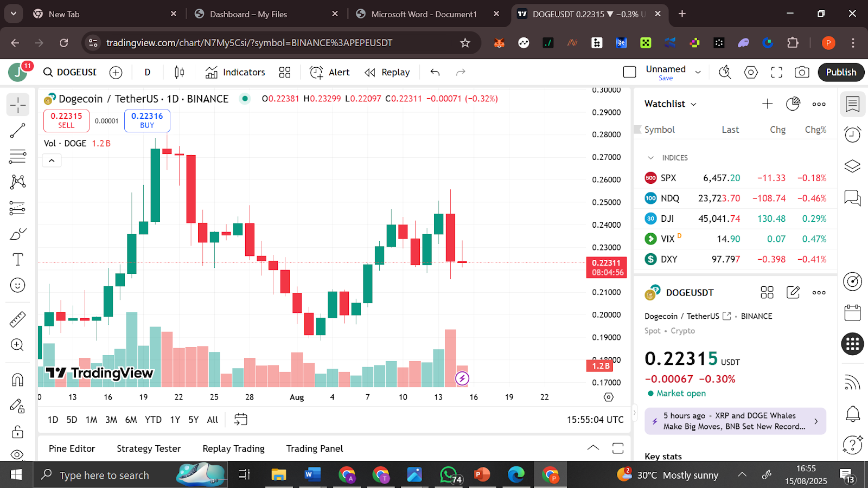
Task: Open chart settings hexagon icon
Action: 751,72
